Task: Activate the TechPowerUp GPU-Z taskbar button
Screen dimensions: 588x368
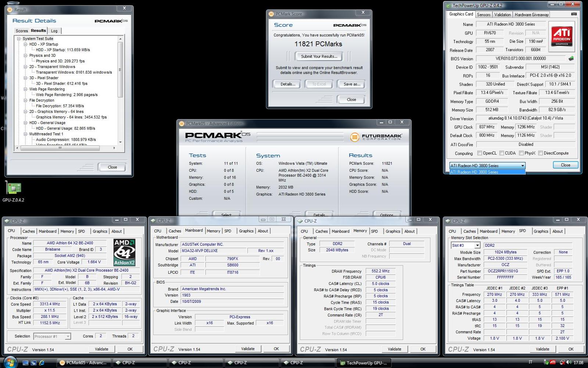Action: click(363, 363)
